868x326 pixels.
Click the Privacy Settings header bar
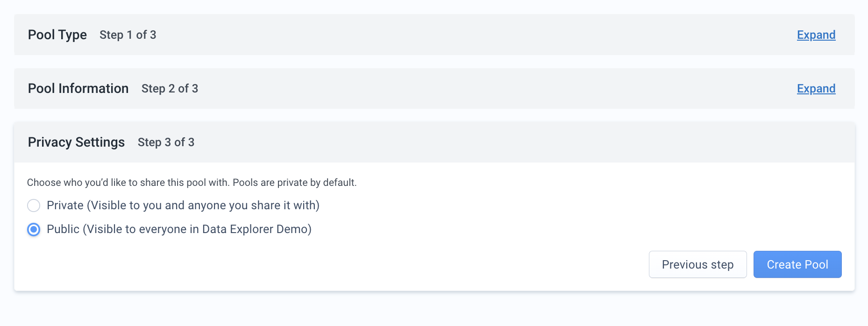434,142
